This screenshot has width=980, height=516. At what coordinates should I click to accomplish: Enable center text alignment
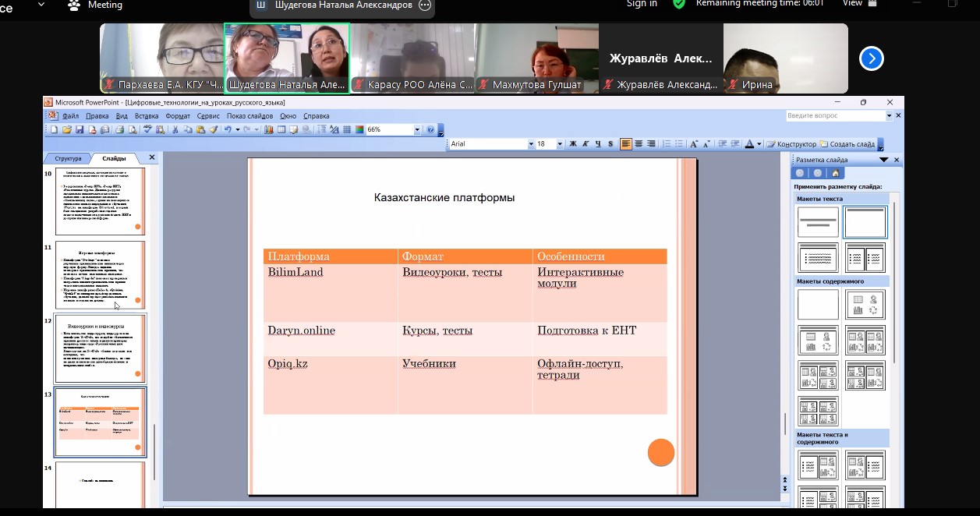click(639, 144)
